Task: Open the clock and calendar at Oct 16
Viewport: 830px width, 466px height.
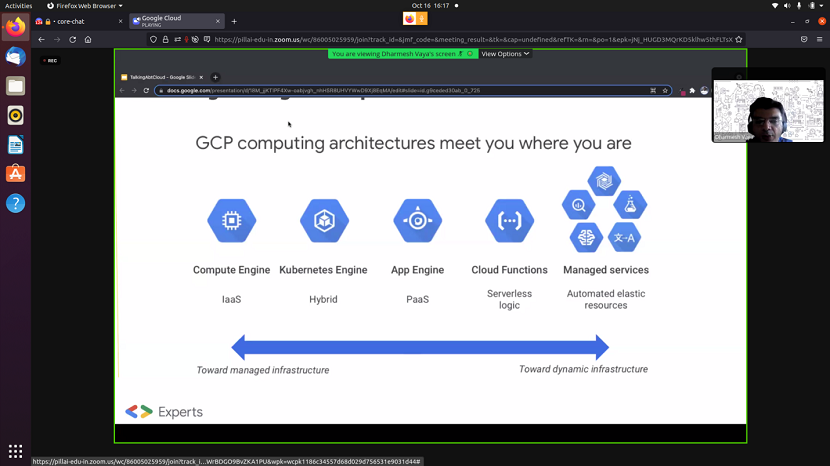Action: 430,6
